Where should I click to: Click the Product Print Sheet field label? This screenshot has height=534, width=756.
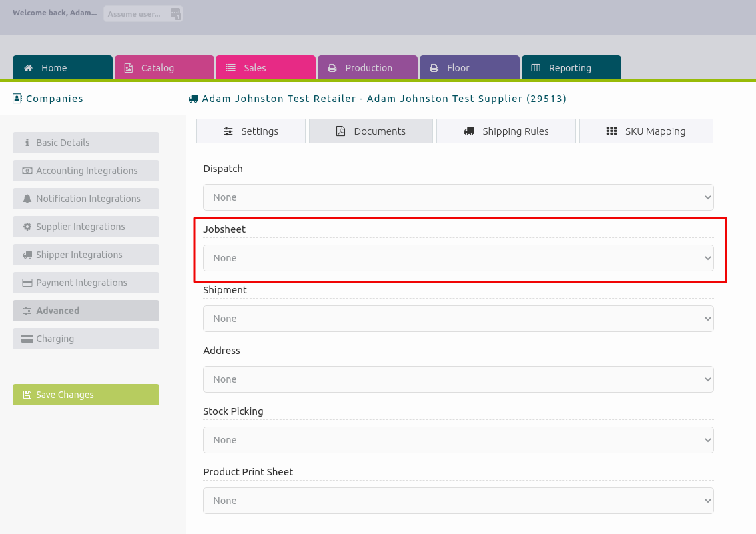(248, 472)
